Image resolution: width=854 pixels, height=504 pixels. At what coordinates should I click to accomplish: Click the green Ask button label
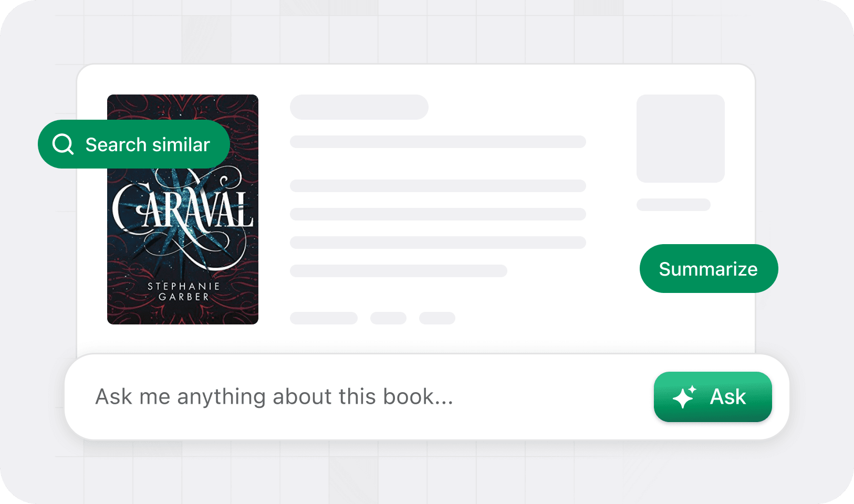(727, 396)
